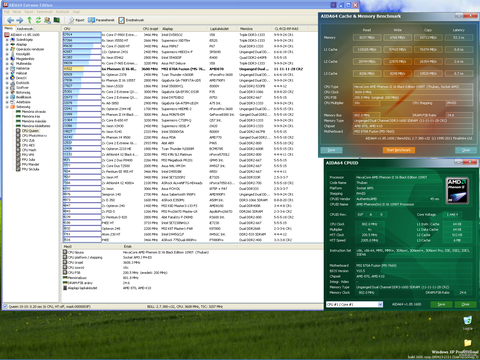
Task: Go back with the blue left arrow
Action: pyautogui.click(x=10, y=20)
